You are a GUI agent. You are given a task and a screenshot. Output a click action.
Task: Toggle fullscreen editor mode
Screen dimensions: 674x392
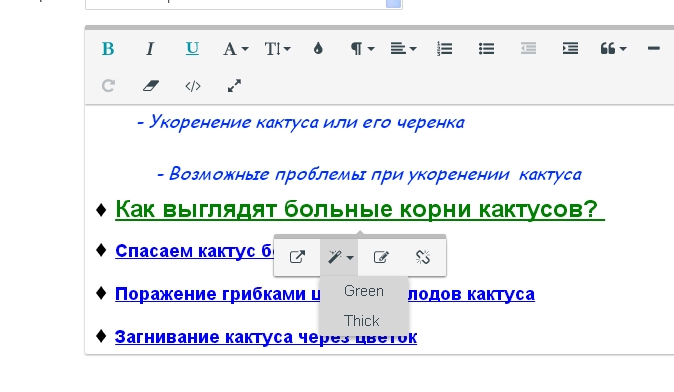234,86
